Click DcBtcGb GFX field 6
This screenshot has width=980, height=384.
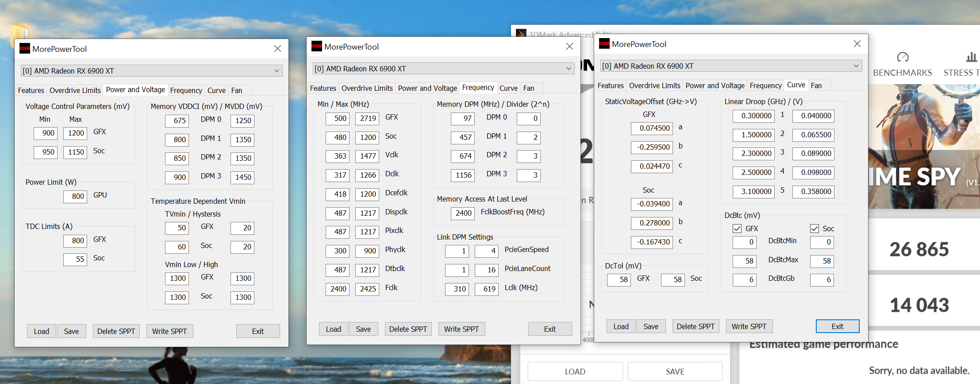tap(745, 279)
